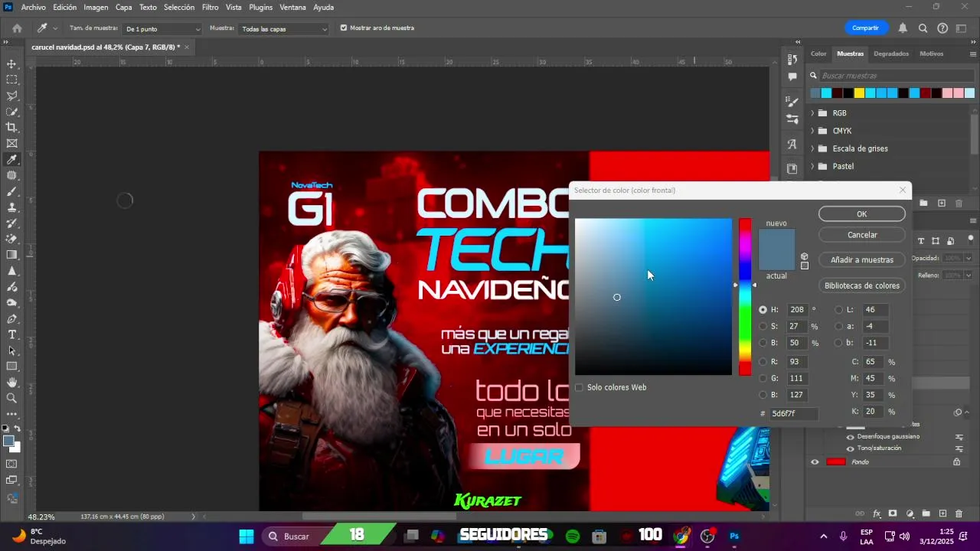Open the Selección menu
Screen dimensions: 980x551
(x=179, y=7)
